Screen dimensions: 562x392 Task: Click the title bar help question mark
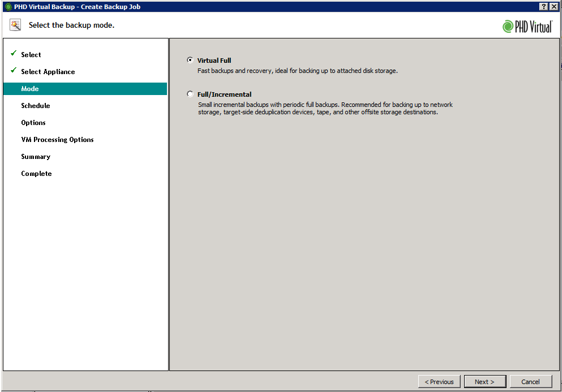coord(544,6)
